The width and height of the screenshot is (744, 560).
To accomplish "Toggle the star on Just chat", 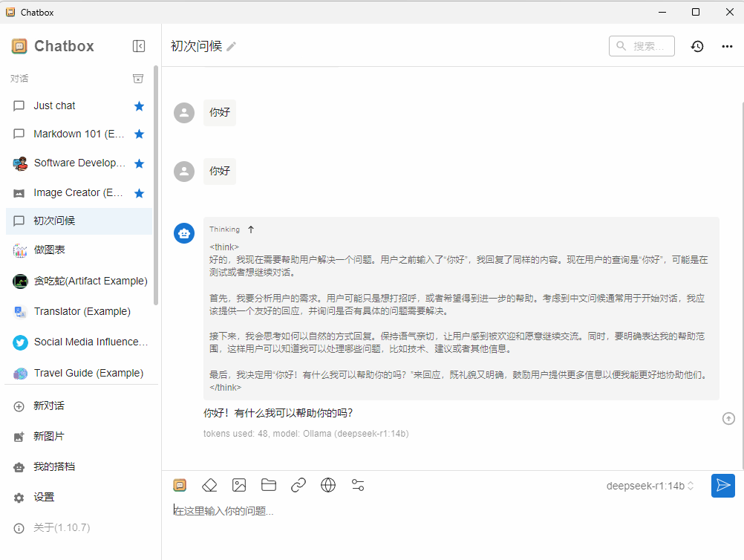I will tap(139, 105).
